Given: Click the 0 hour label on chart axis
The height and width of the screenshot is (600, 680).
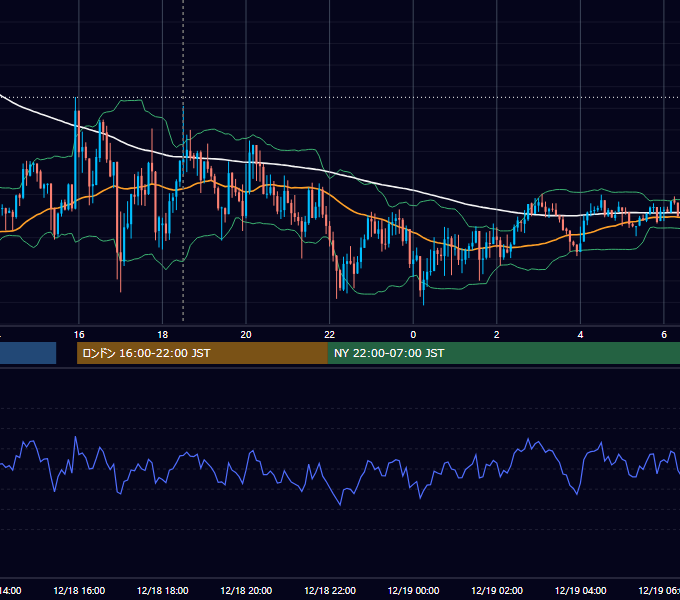Looking at the screenshot, I should pyautogui.click(x=413, y=335).
